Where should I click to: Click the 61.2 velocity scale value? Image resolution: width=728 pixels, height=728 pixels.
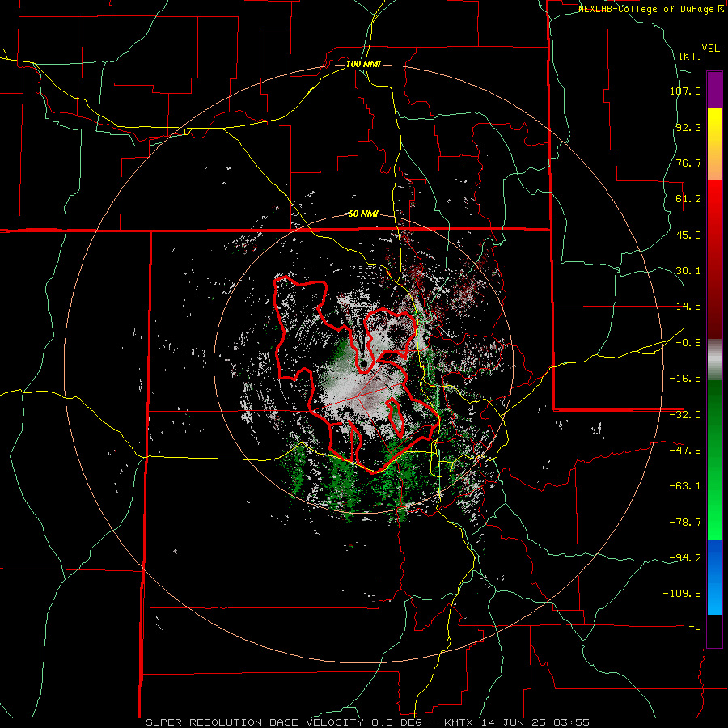[688, 199]
